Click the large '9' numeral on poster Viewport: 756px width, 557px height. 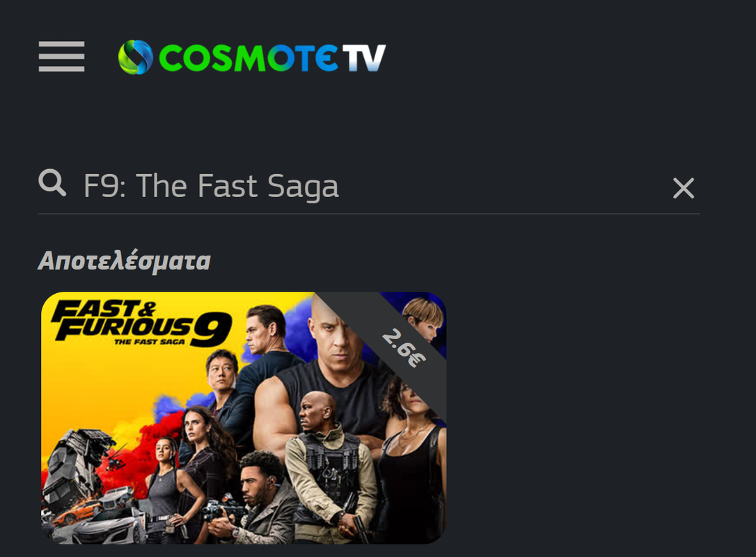click(211, 330)
